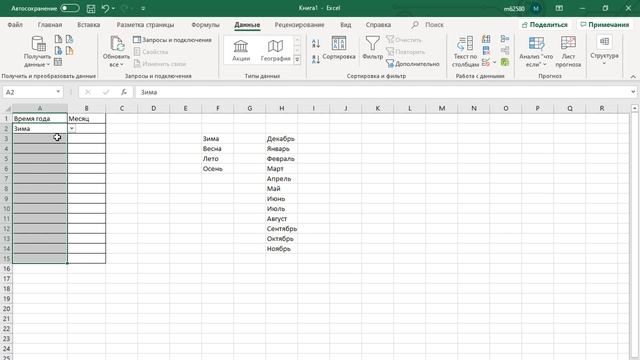Screen dimensions: 640x360
Task: Switch to the Вставка tab
Action: (x=89, y=24)
